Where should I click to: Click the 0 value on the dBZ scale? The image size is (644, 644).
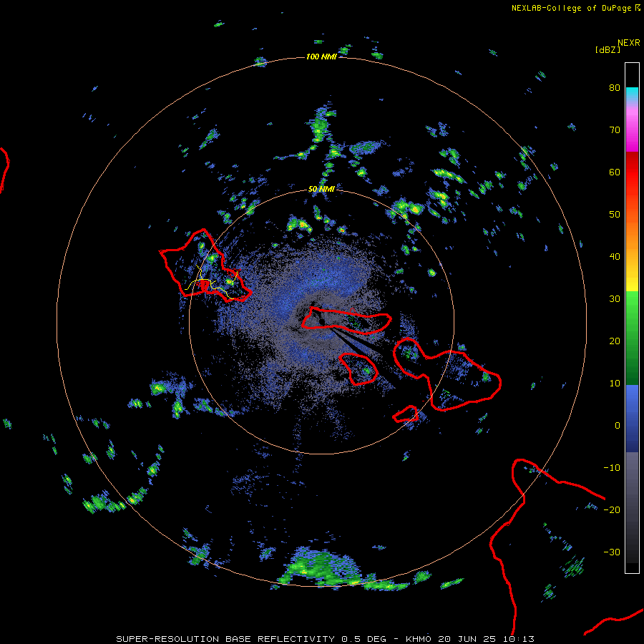pos(618,426)
